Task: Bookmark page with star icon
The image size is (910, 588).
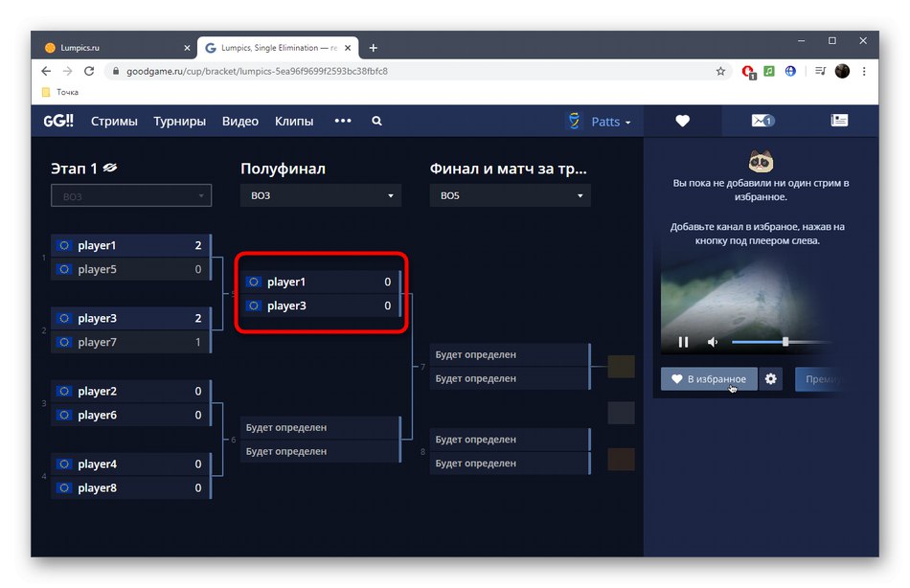Action: [x=720, y=71]
